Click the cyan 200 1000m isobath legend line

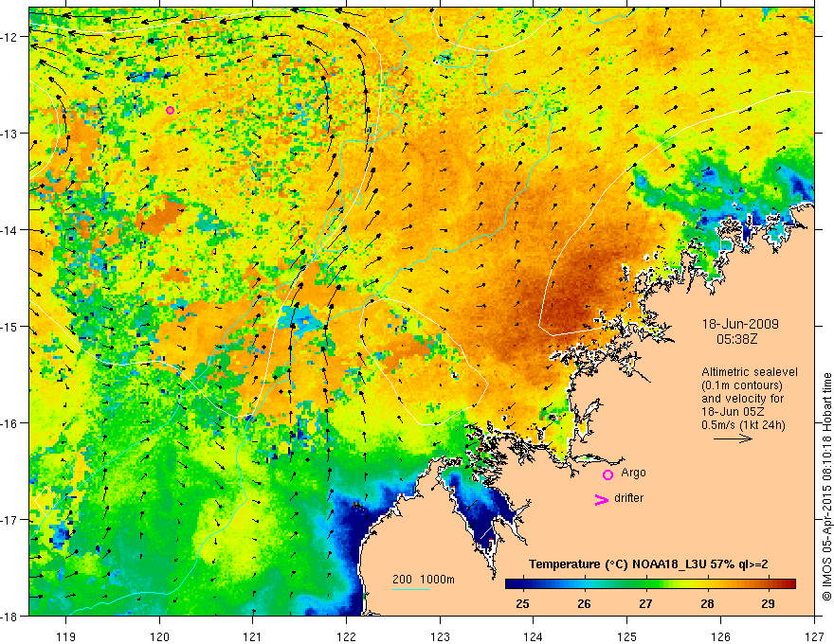coord(411,589)
